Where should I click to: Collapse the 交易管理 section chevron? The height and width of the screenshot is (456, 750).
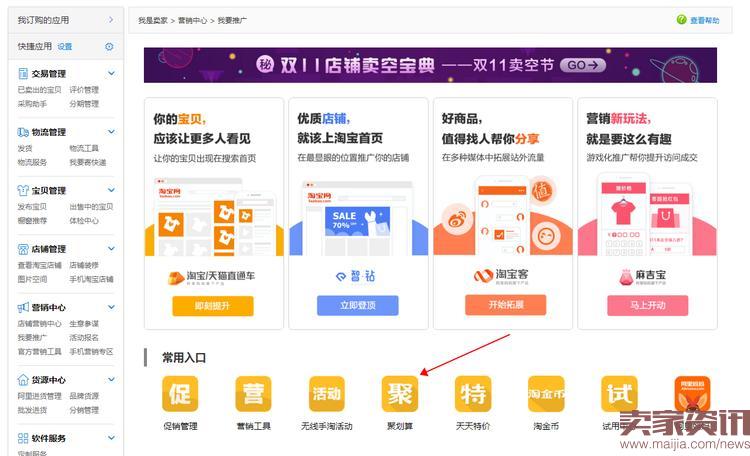point(111,73)
